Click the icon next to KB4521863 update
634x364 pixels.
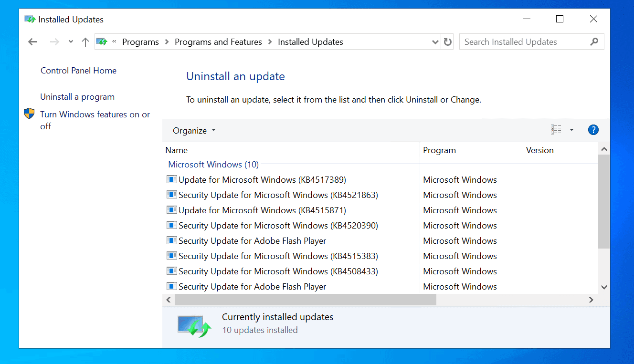pos(171,195)
